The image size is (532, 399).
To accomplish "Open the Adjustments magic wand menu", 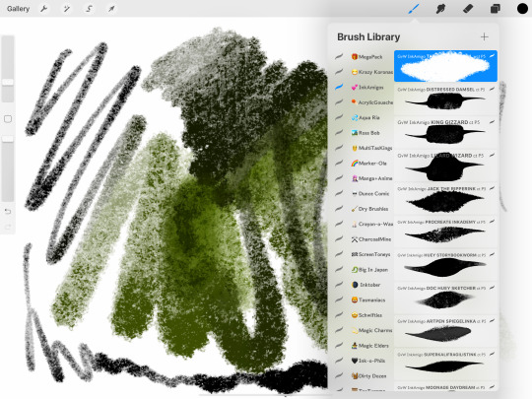I will click(x=67, y=9).
